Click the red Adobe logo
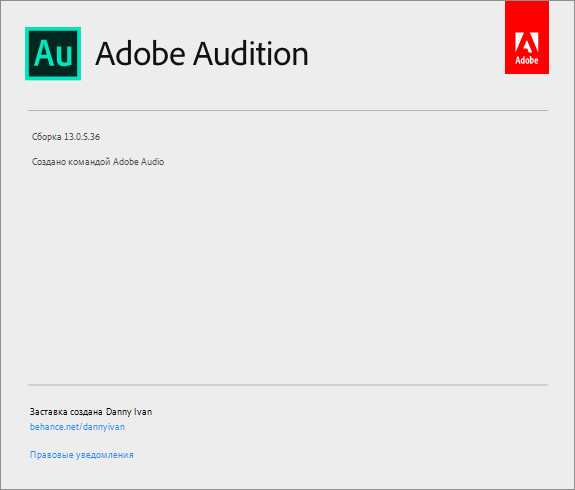This screenshot has height=490, width=575. [527, 37]
